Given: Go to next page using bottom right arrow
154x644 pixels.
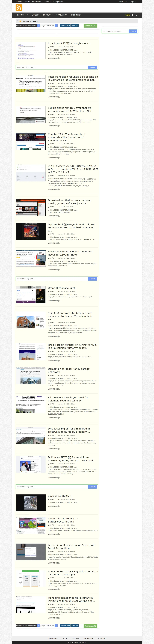Looking at the screenshot, I should click(56, 625).
